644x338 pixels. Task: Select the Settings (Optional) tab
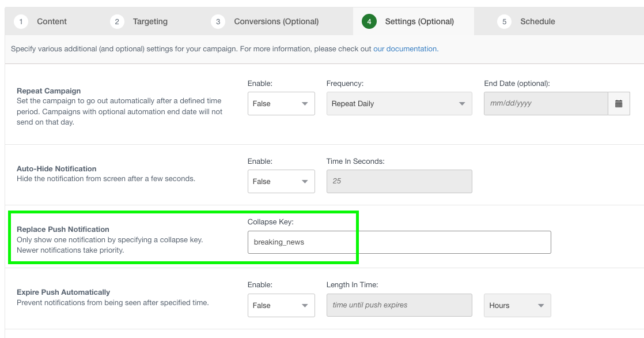(419, 22)
